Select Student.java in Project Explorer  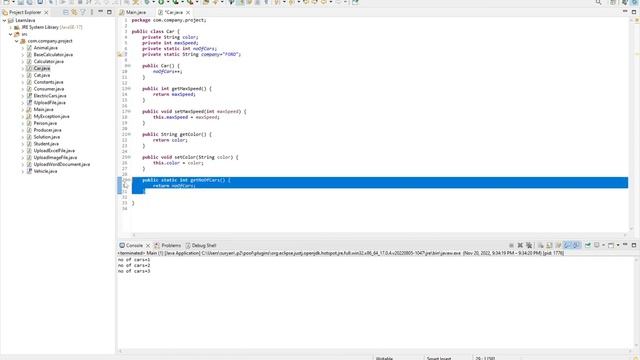pos(46,144)
